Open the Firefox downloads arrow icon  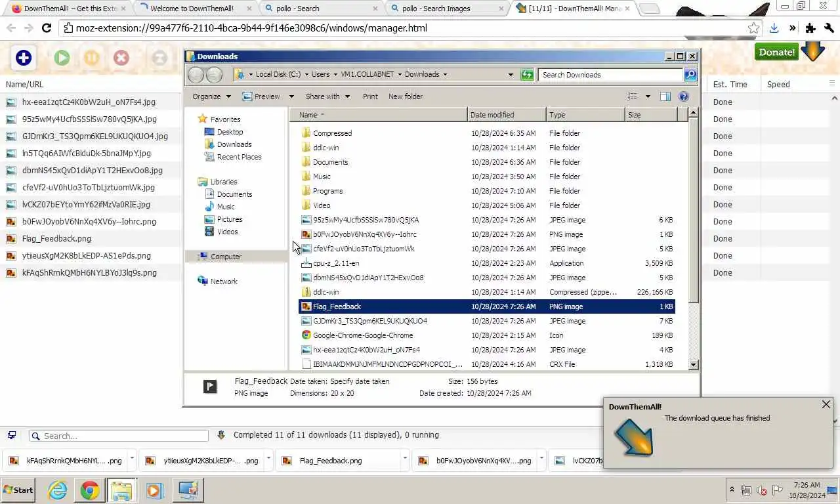pyautogui.click(x=774, y=28)
